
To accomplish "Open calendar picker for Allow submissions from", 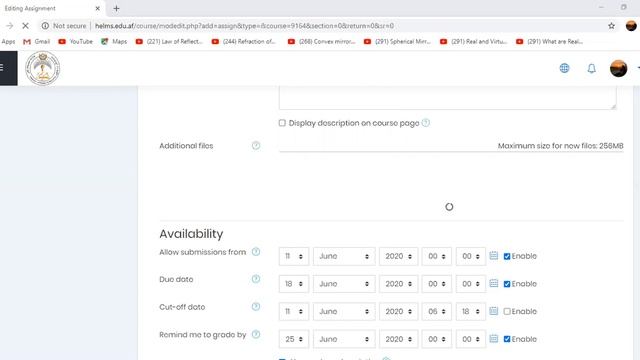I will click(x=493, y=256).
